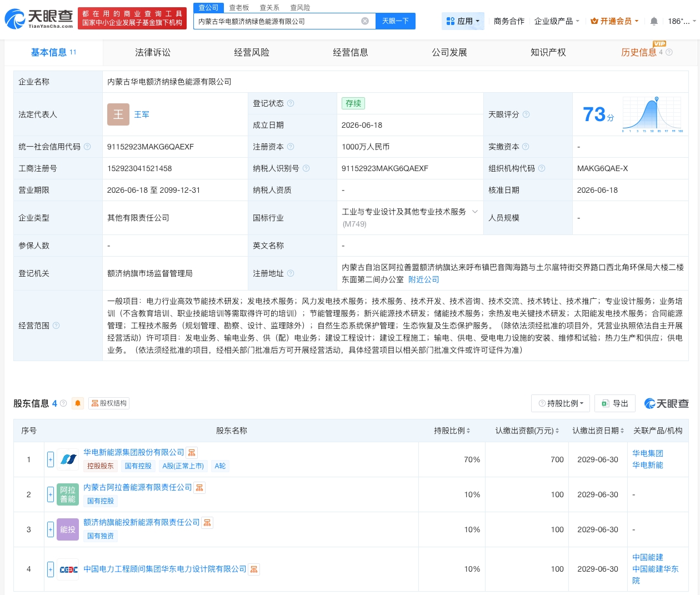Expand shareholder row 4 with plus button
The image size is (700, 595).
coord(51,569)
